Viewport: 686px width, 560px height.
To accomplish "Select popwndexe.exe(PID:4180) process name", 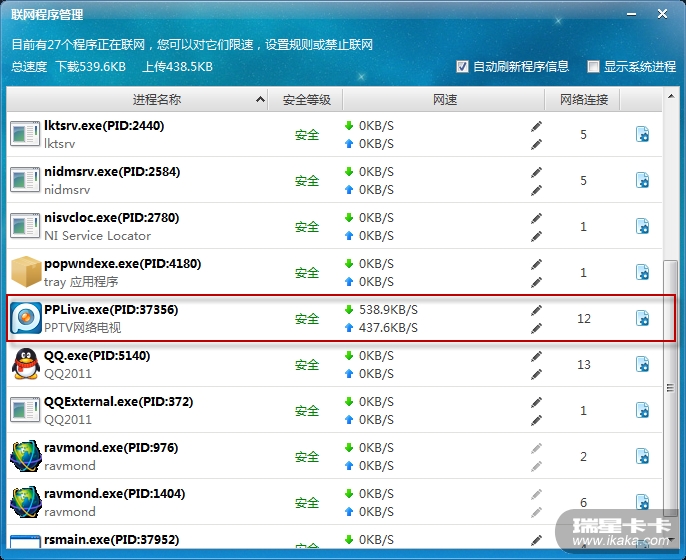I will (x=122, y=264).
